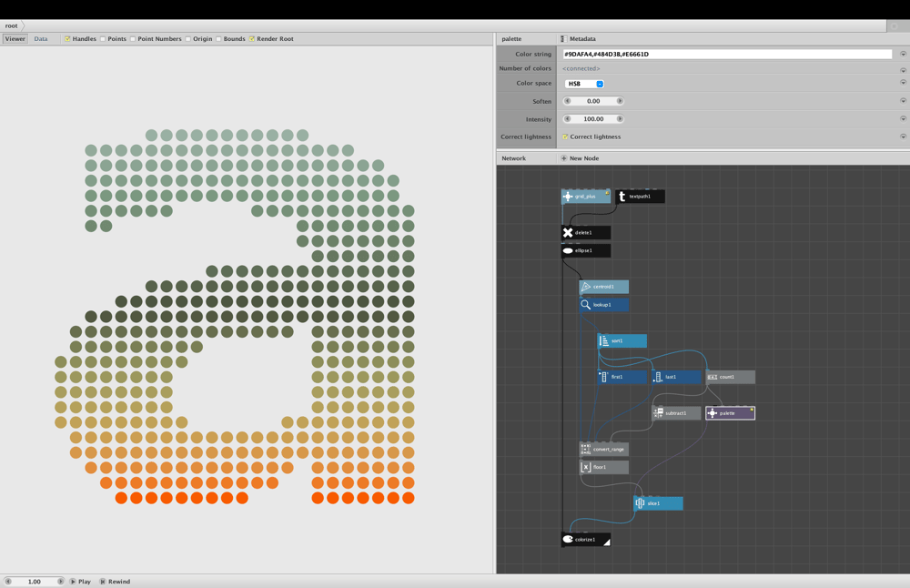This screenshot has width=910, height=588.
Task: Select the count1 node
Action: click(730, 378)
